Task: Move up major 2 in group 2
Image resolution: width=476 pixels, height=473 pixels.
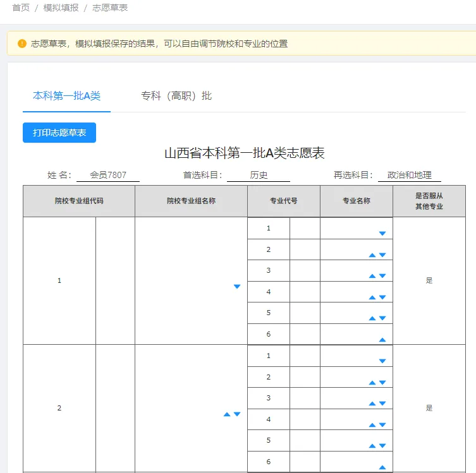Action: (372, 383)
